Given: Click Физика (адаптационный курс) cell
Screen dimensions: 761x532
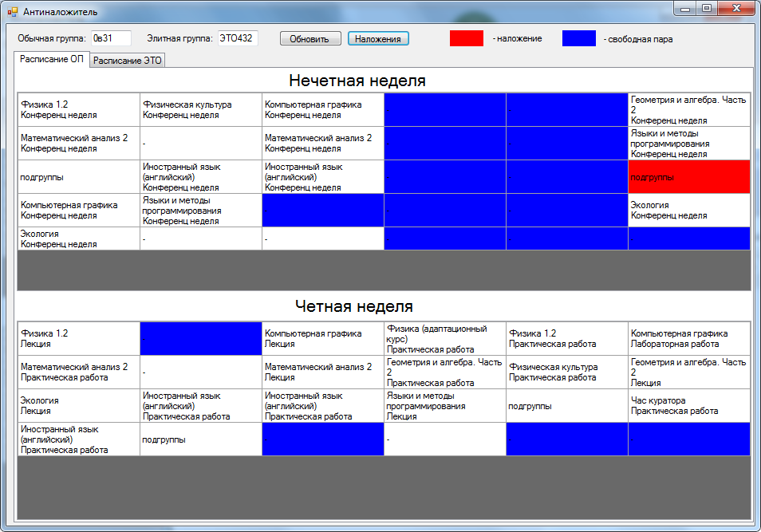Looking at the screenshot, I should (x=444, y=338).
